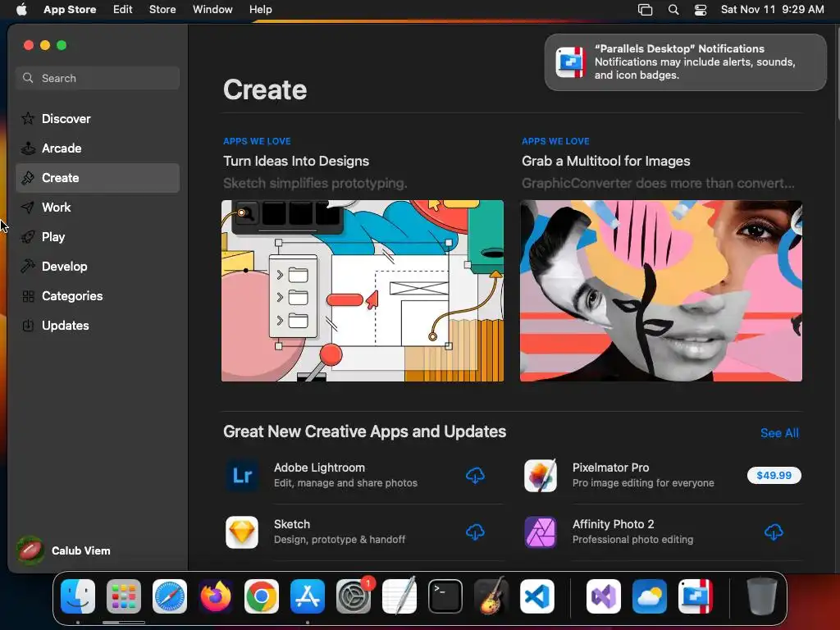Launch Google Chrome from the Dock

(262, 596)
